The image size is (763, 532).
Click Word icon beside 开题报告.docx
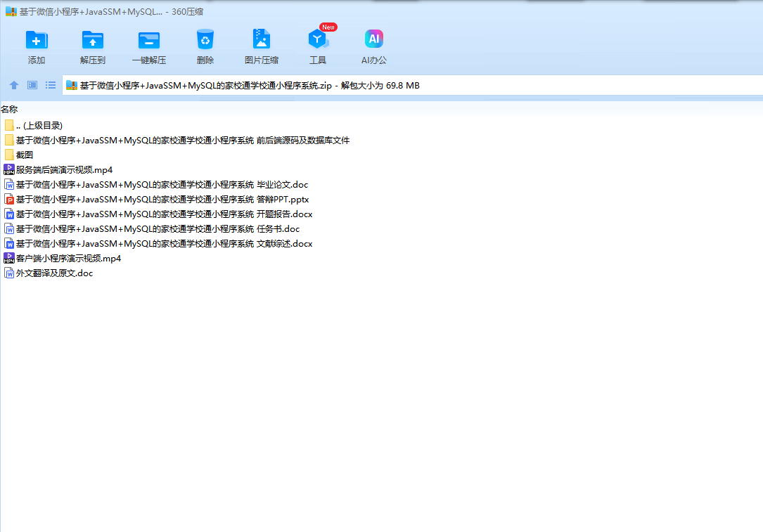8,214
